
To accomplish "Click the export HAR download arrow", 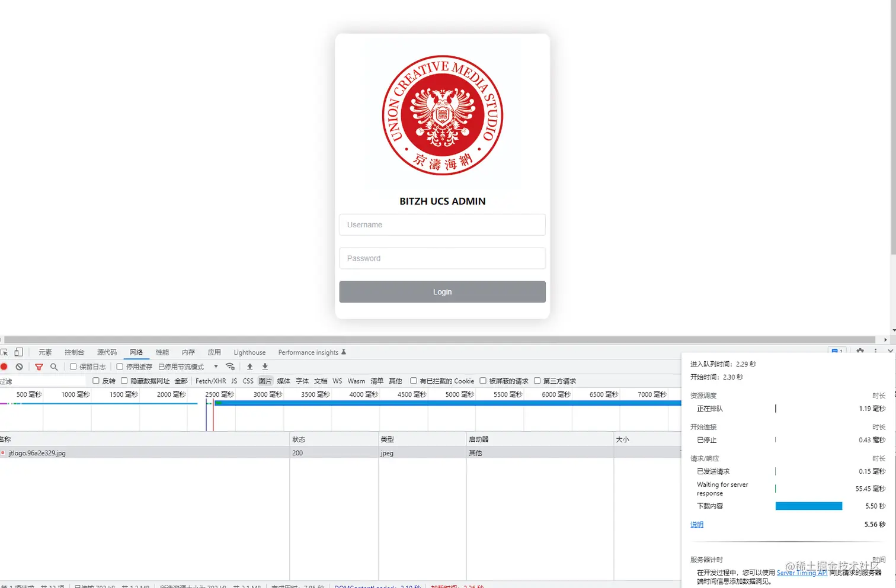I will [265, 367].
